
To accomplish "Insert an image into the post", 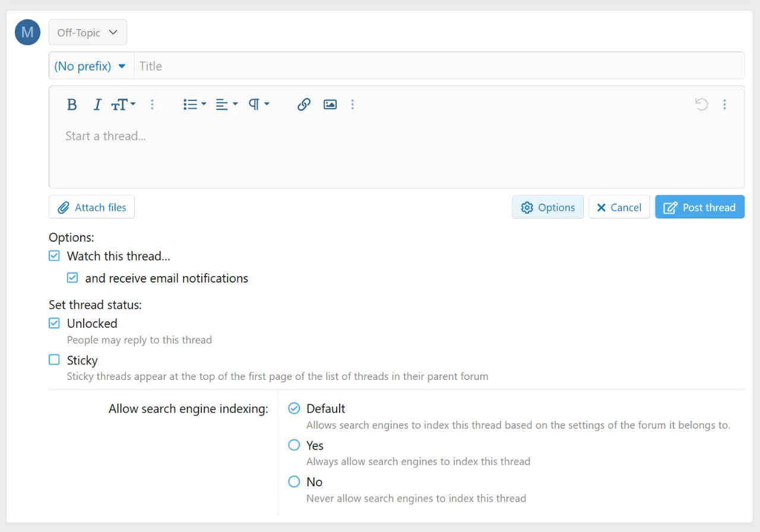I will (x=330, y=104).
